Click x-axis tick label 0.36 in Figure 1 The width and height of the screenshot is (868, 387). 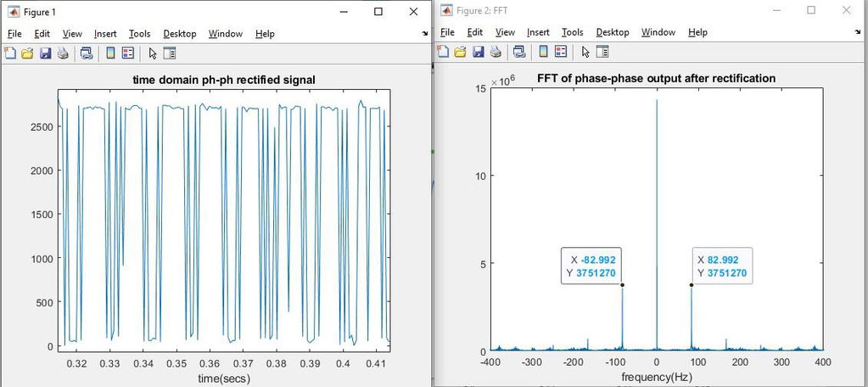point(210,364)
